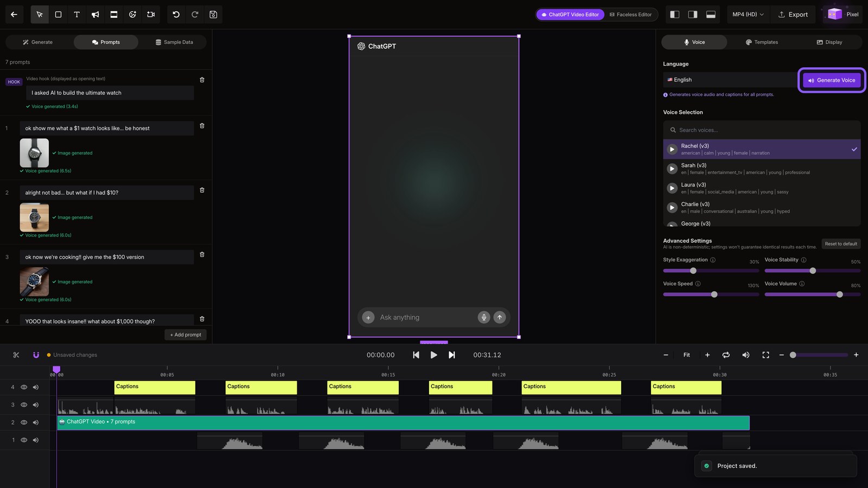
Task: Open the Pixel account menu
Action: [x=843, y=15]
